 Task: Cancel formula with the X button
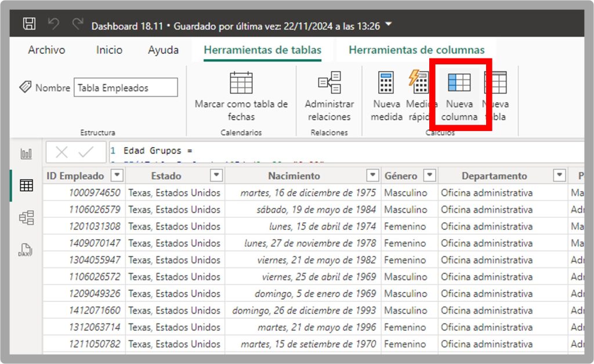coord(61,152)
